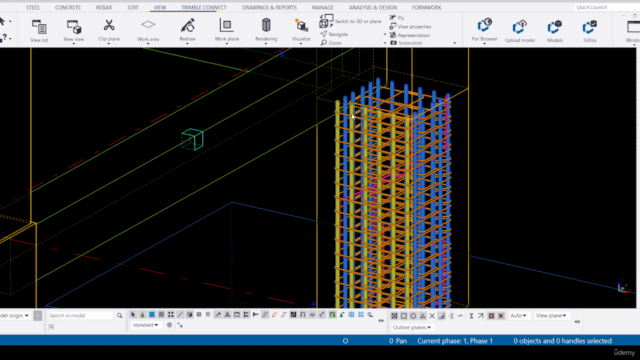Open View properties
The height and width of the screenshot is (360, 640).
[x=410, y=27]
